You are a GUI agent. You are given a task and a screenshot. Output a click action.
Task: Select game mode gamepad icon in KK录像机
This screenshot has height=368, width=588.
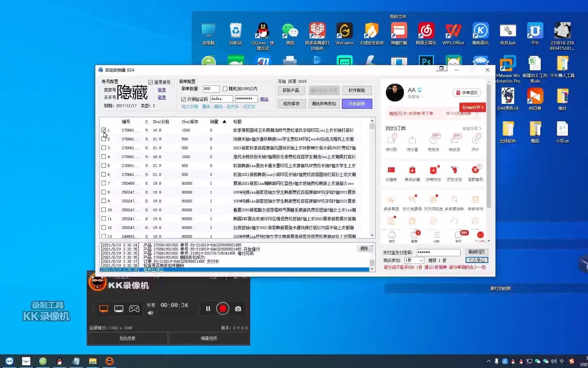tap(134, 309)
